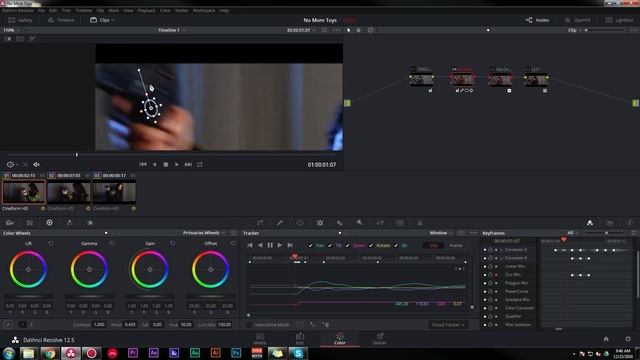Screen dimensions: 640x360
Task: Open the Playback menu
Action: point(146,11)
